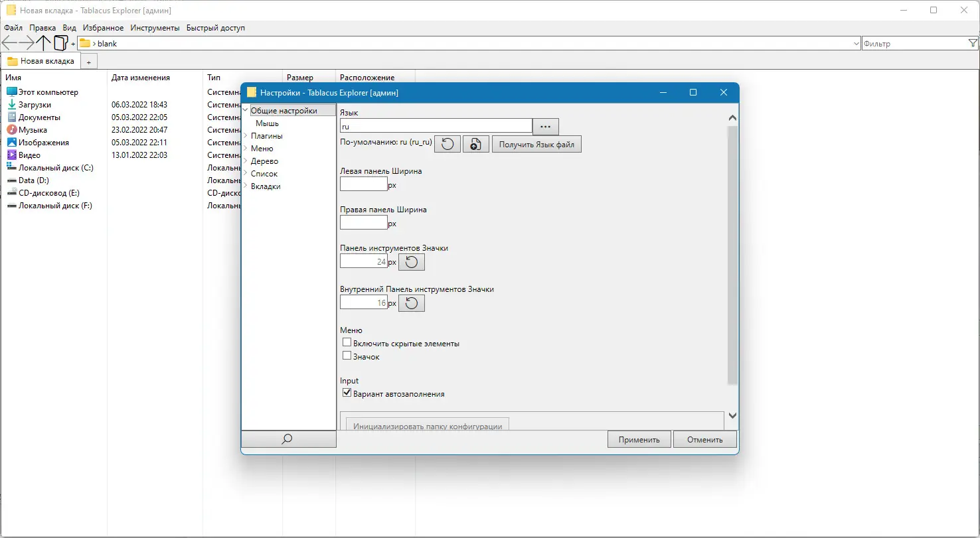Select the CD-дисковод (E:) drive icon
The width and height of the screenshot is (980, 538).
(11, 193)
